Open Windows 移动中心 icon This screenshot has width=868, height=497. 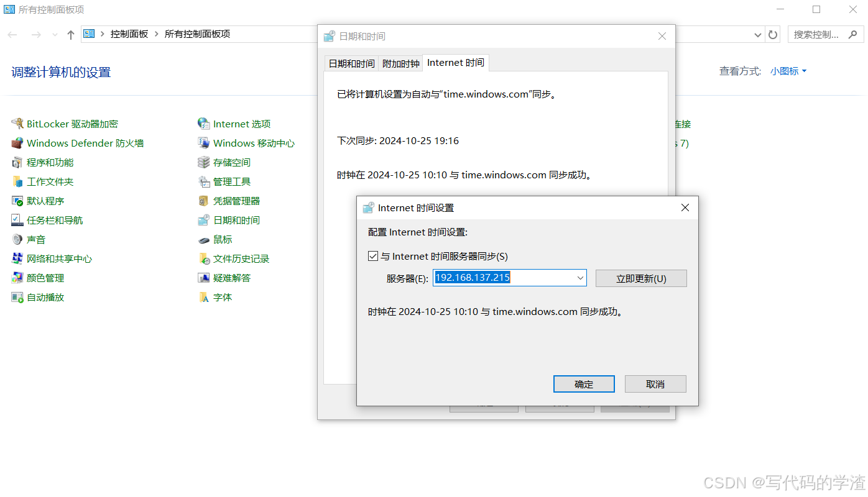pyautogui.click(x=204, y=143)
